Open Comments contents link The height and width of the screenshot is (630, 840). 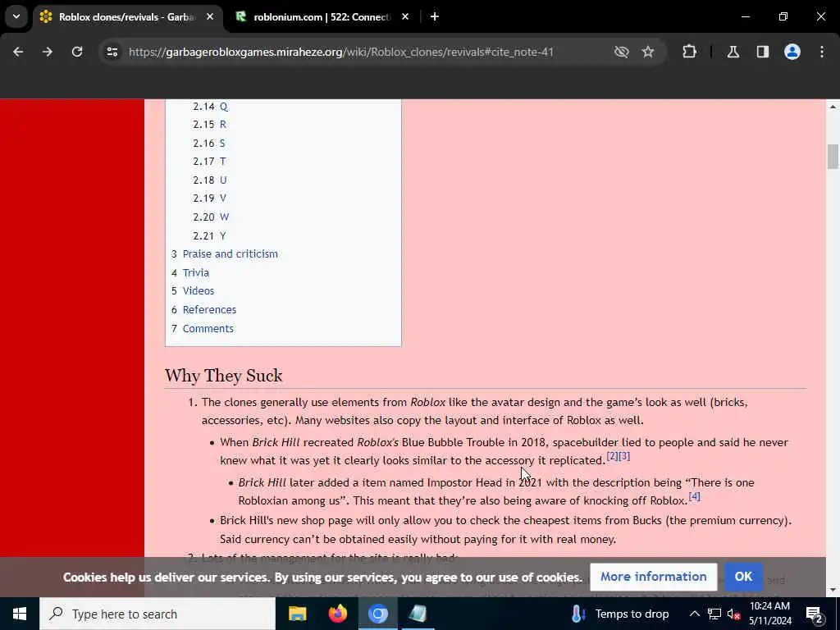pyautogui.click(x=208, y=328)
